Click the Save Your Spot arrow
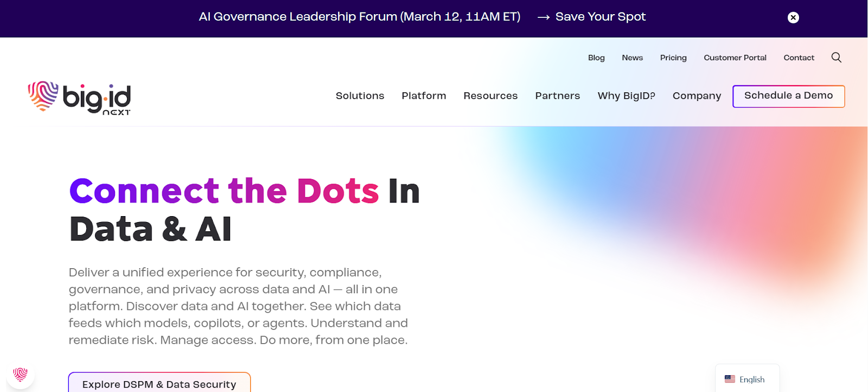 click(x=544, y=17)
